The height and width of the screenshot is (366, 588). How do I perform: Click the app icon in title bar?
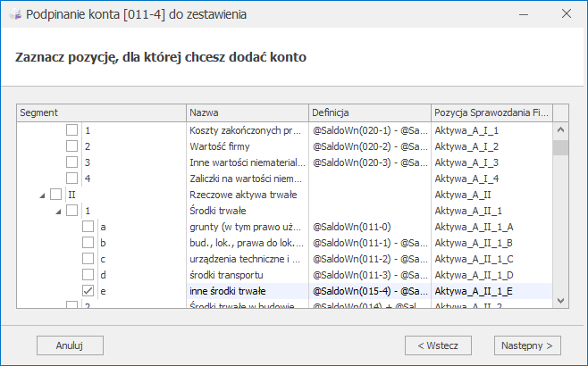[13, 15]
